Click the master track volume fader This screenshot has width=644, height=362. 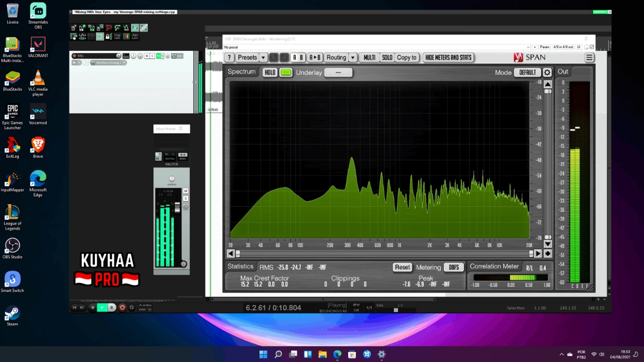pyautogui.click(x=177, y=207)
